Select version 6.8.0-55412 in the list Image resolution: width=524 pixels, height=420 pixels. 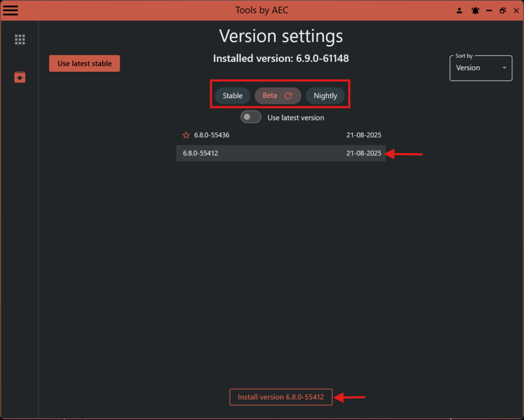coord(236,153)
